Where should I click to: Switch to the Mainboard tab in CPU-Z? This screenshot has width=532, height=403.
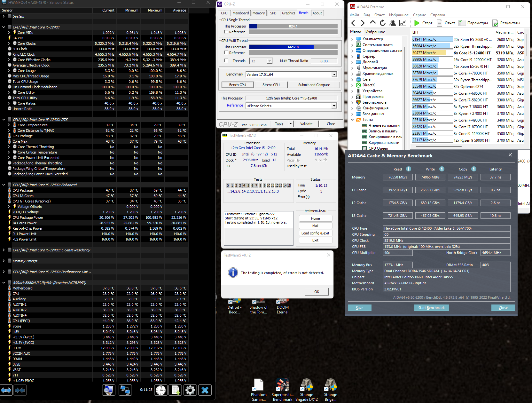coord(241,13)
